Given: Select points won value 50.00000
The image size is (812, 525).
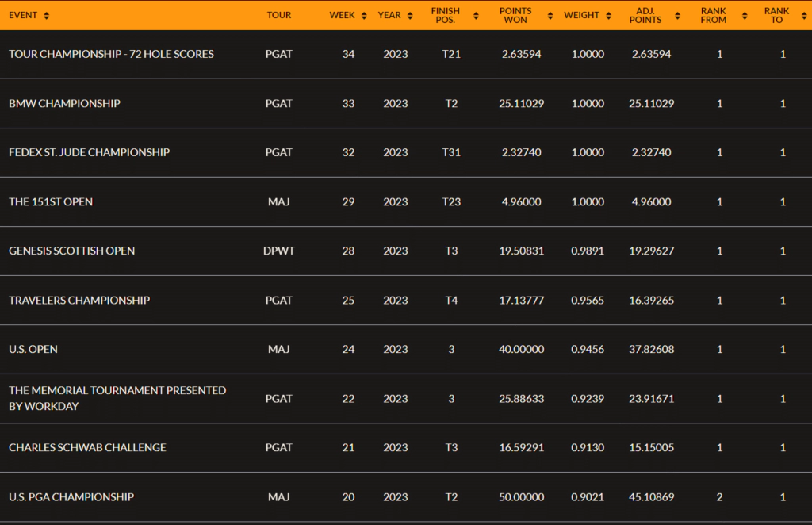Looking at the screenshot, I should tap(521, 496).
